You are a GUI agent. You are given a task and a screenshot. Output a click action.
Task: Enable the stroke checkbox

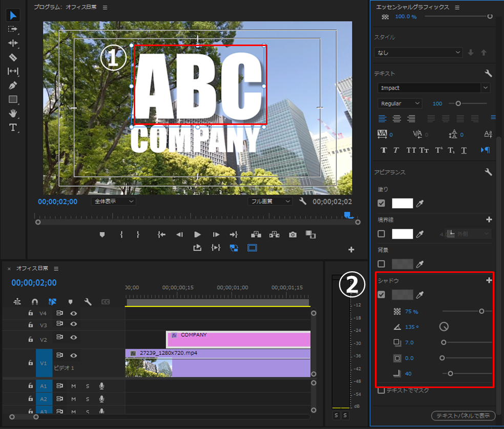[x=381, y=234]
